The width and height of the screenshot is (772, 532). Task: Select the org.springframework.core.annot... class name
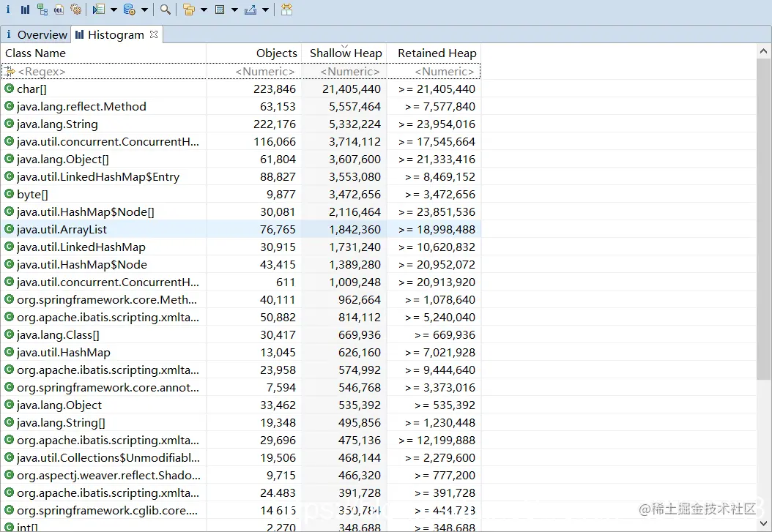click(x=108, y=387)
